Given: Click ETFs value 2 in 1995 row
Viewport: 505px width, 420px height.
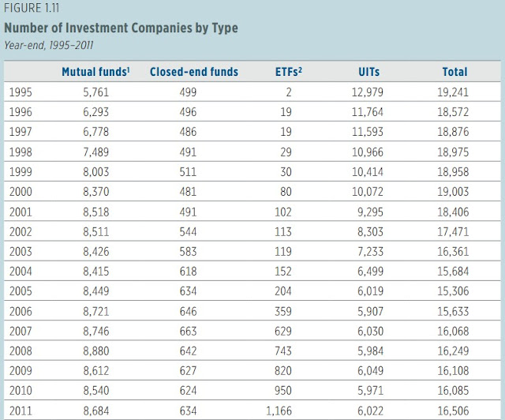Looking at the screenshot, I should point(289,92).
